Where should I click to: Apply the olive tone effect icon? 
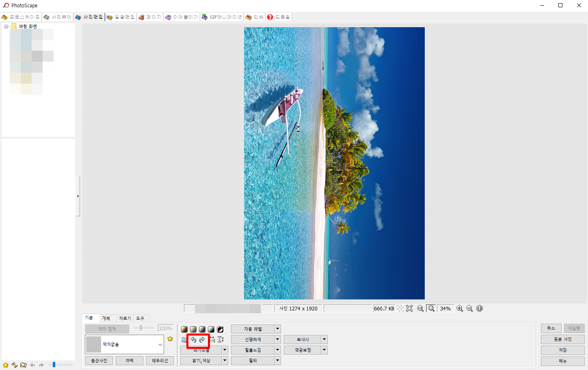coord(193,329)
